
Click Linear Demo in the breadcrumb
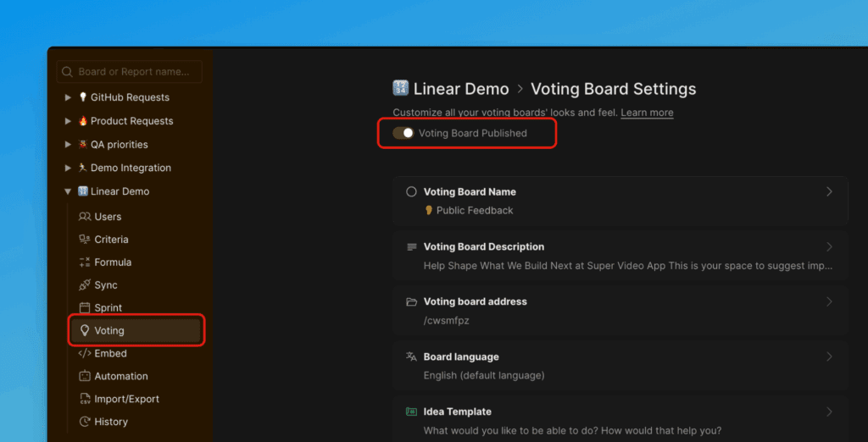pos(460,89)
